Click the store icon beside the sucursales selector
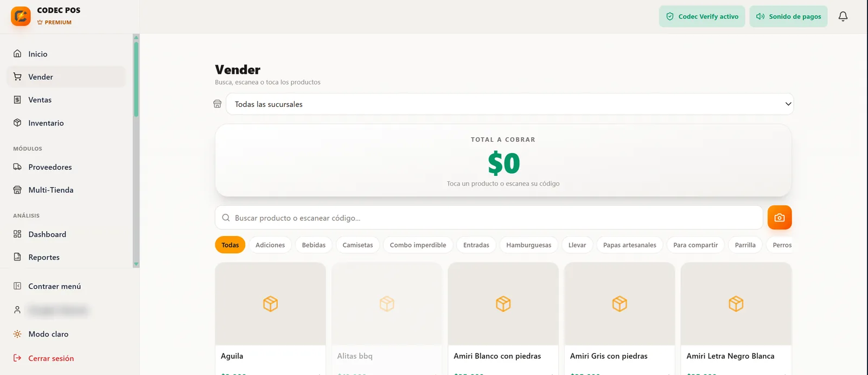This screenshot has width=868, height=375. (x=218, y=104)
